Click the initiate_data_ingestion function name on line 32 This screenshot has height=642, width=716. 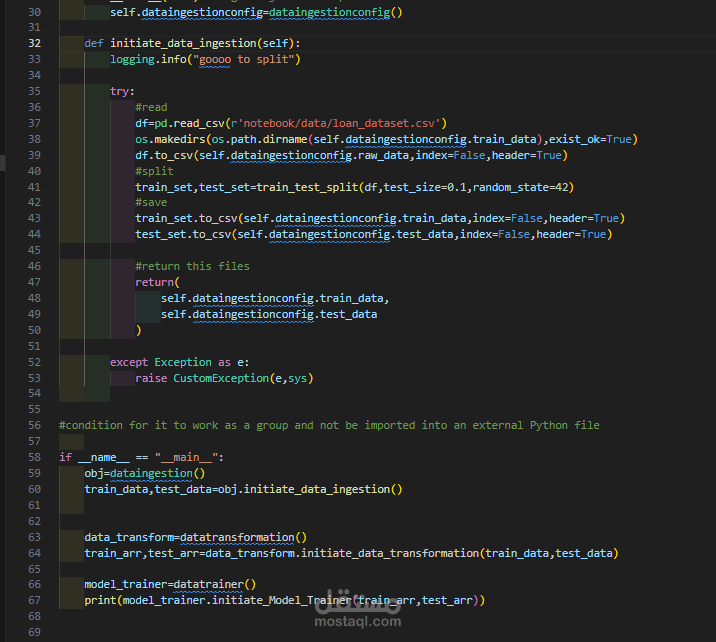click(184, 43)
